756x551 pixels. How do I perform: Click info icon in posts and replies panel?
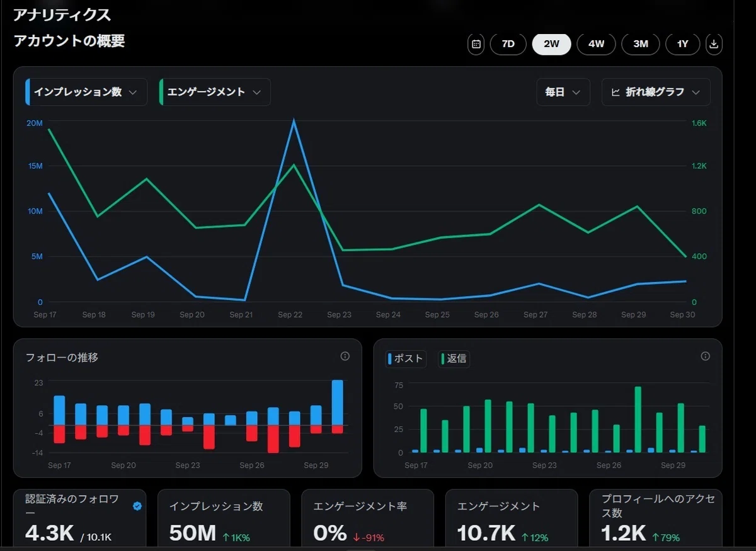point(705,356)
